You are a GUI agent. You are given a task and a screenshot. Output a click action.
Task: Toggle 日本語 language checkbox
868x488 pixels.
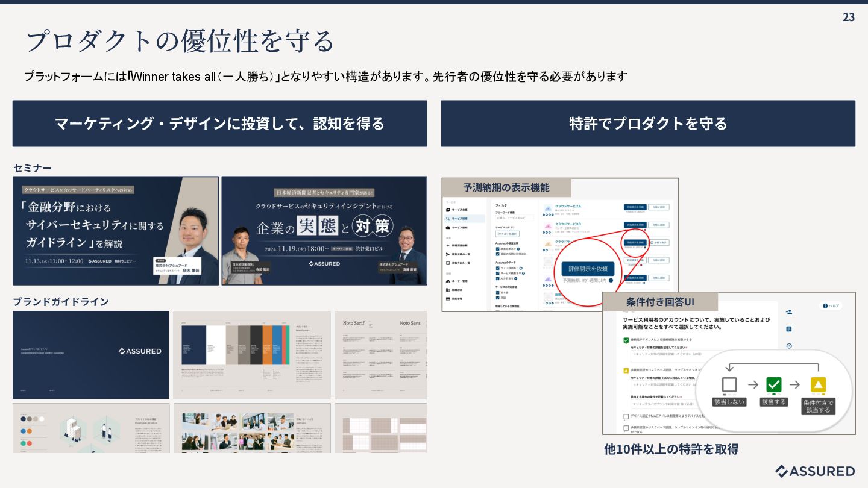498,292
